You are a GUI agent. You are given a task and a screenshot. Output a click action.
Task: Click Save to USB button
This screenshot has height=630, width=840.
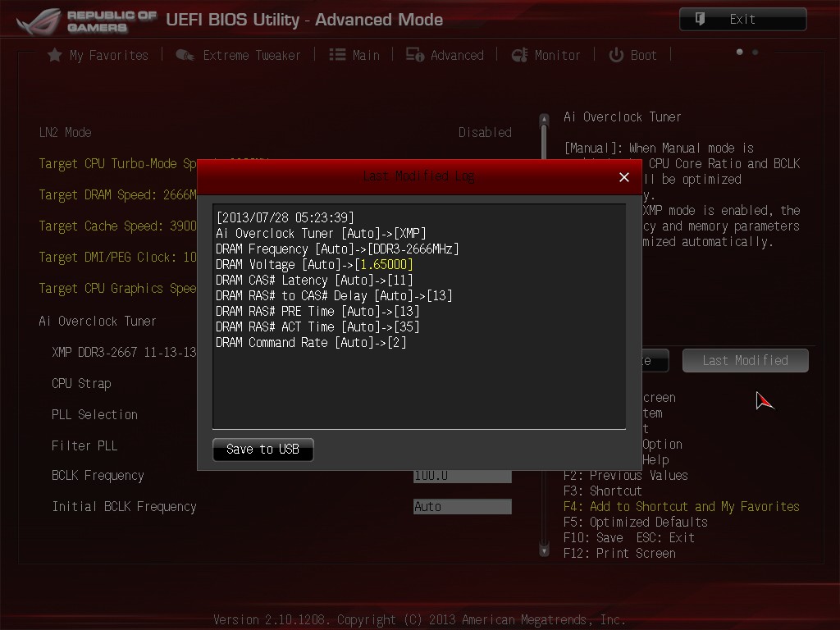263,450
